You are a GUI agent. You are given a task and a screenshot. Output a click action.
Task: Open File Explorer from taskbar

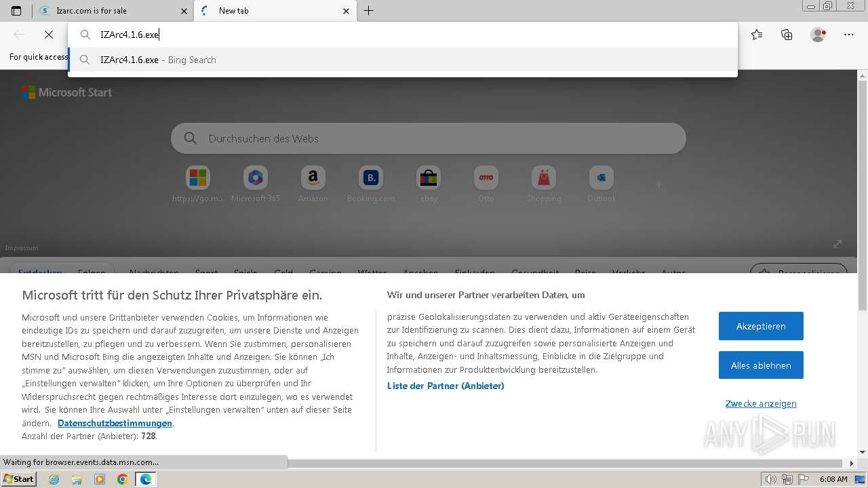click(77, 479)
